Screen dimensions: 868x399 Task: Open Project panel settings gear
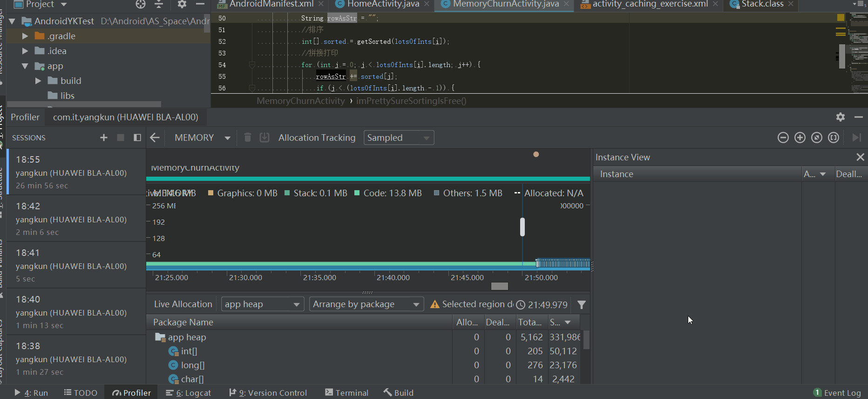coord(182,4)
